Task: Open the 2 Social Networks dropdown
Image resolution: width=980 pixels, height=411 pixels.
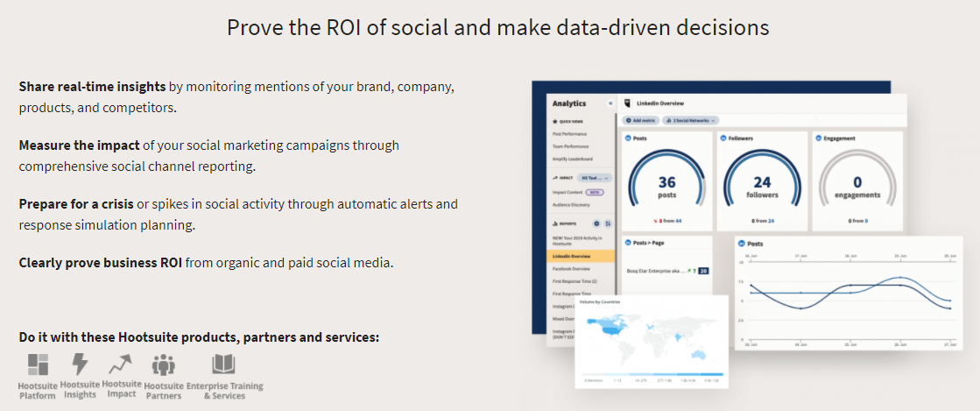Action: [x=691, y=120]
